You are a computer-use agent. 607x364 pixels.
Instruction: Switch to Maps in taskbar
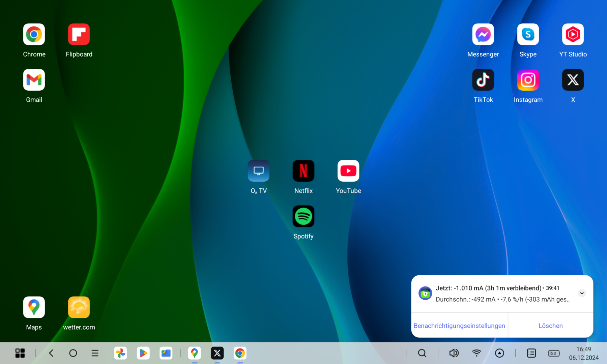pyautogui.click(x=195, y=353)
